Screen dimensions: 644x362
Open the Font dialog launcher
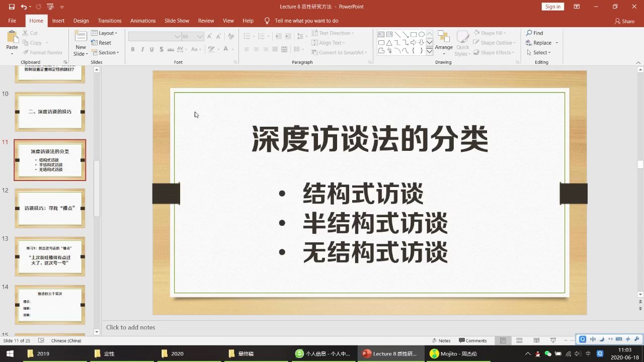pyautogui.click(x=235, y=62)
